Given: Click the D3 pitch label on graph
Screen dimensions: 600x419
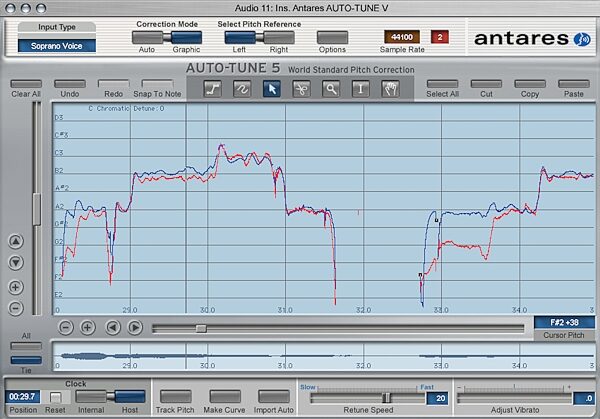Looking at the screenshot, I should (59, 117).
